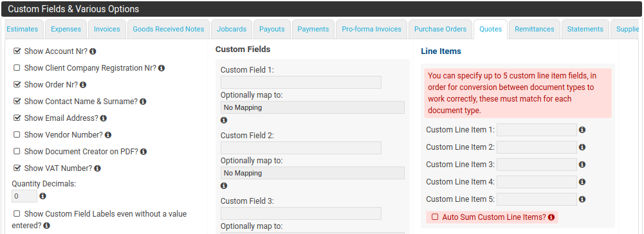Select the Payouts tab
Viewport: 644px width, 234px height.
(272, 29)
